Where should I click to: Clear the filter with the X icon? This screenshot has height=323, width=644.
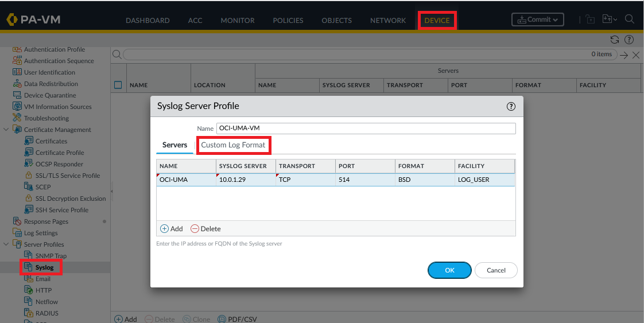[x=636, y=55]
